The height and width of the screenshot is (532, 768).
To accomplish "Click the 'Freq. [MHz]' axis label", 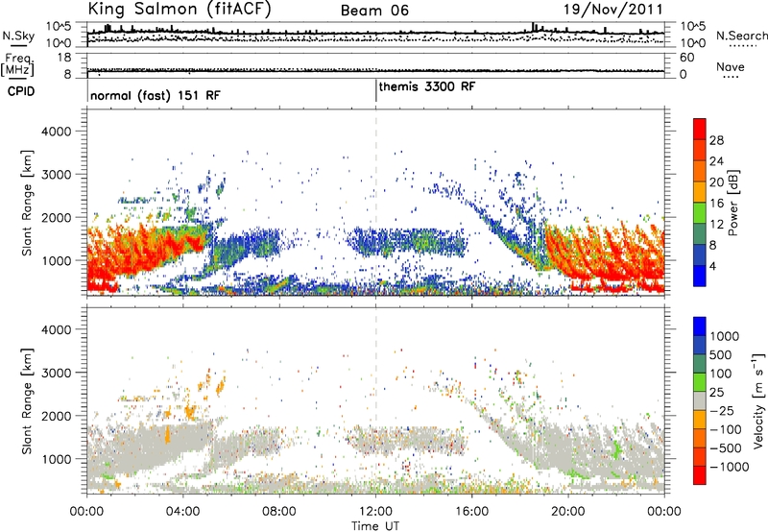I will [18, 64].
